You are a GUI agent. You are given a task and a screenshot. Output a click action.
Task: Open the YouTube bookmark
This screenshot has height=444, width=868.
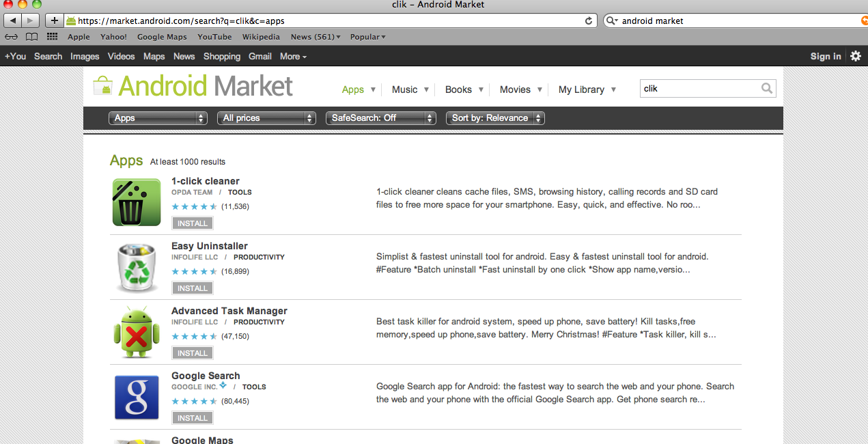[x=214, y=37]
